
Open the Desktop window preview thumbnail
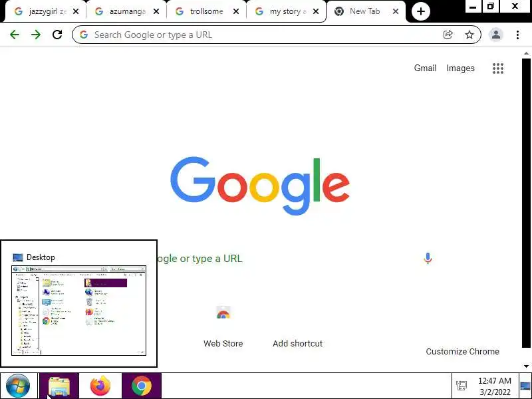tap(78, 311)
